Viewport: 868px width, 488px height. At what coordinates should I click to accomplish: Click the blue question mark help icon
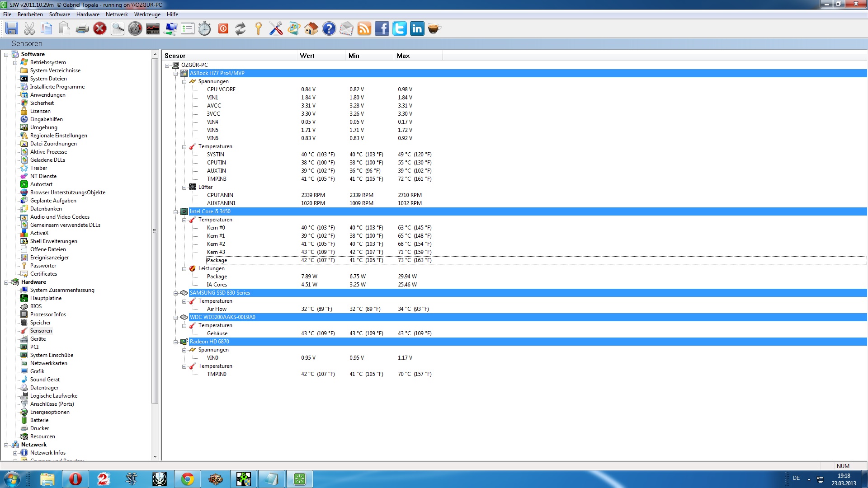coord(329,29)
